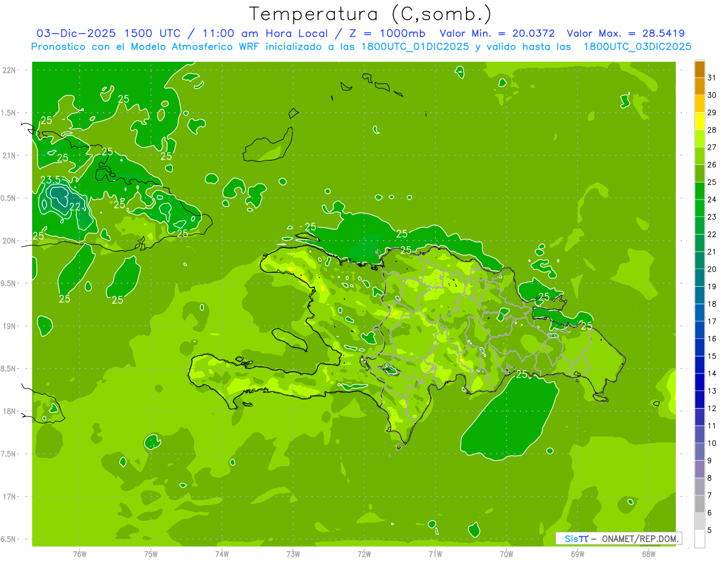Click the "76W" longitude label
This screenshot has height=562, width=728.
[x=79, y=554]
